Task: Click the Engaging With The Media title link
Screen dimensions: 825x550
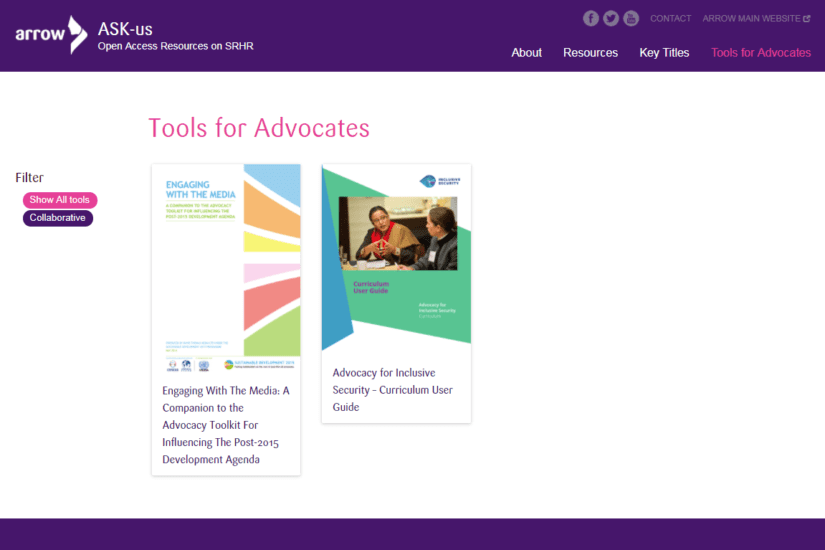Action: click(226, 425)
